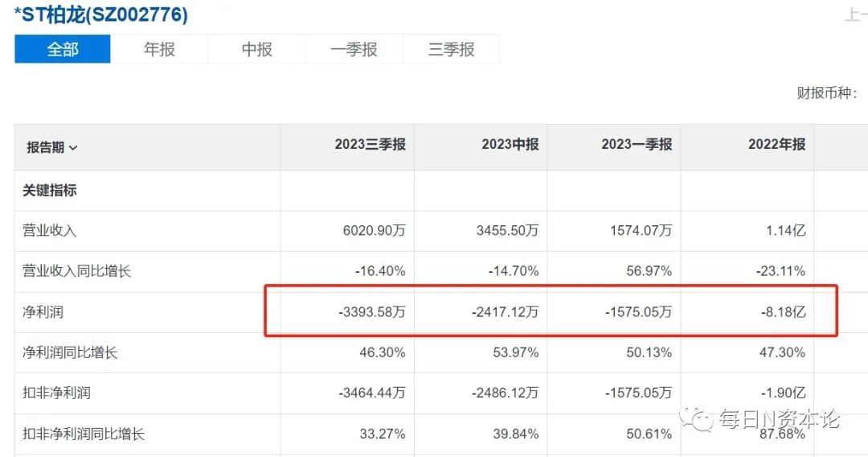Click the 营业收入 row label
Viewport: 868px width, 457px height.
click(50, 231)
